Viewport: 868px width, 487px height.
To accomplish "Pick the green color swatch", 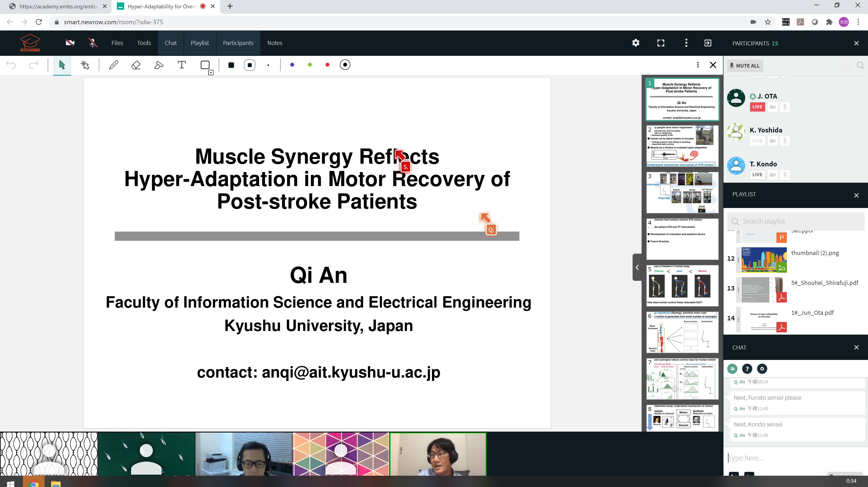I will coord(310,65).
